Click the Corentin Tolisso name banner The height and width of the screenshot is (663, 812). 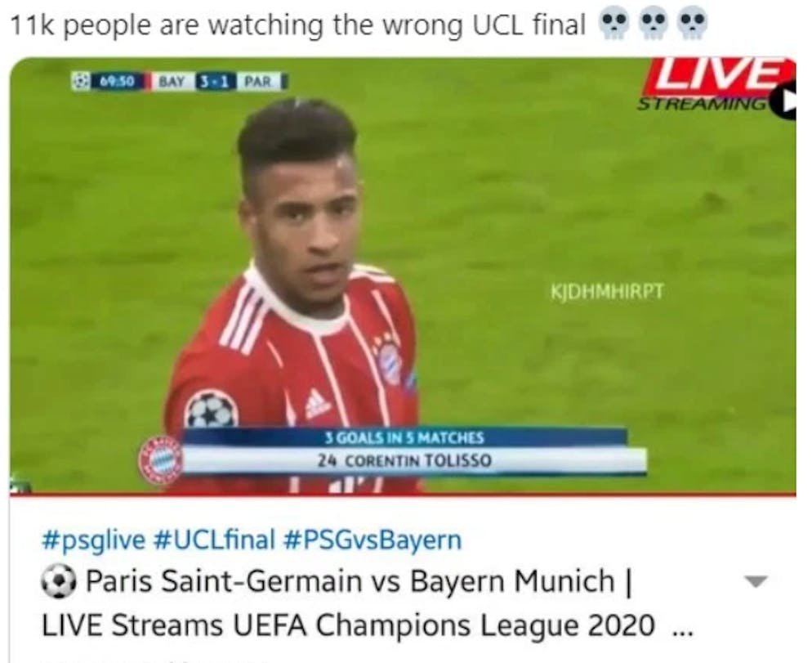point(404,461)
